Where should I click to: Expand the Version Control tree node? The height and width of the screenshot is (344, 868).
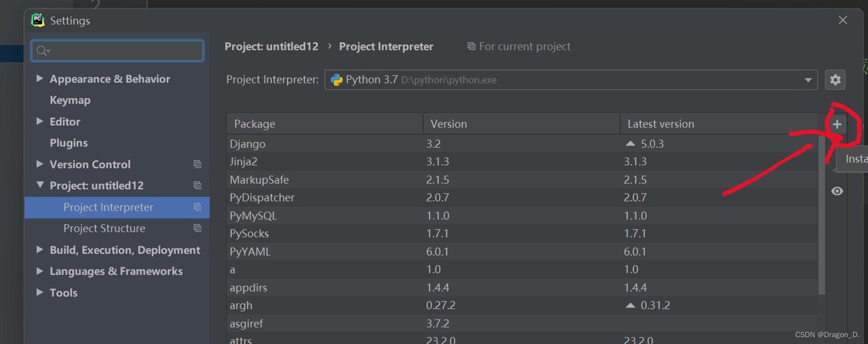(39, 164)
